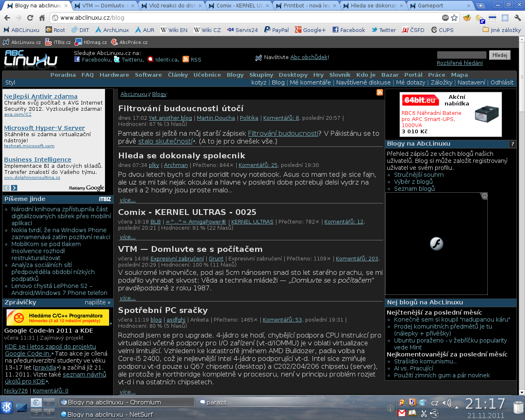Open the Jiné záložky bookmarks folder

click(x=502, y=30)
